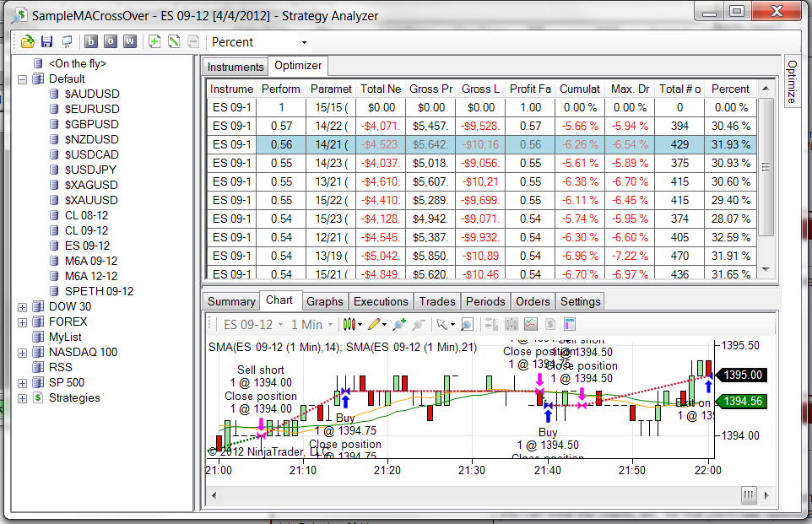Expand the FOREX list
The height and width of the screenshot is (524, 812).
click(x=22, y=322)
